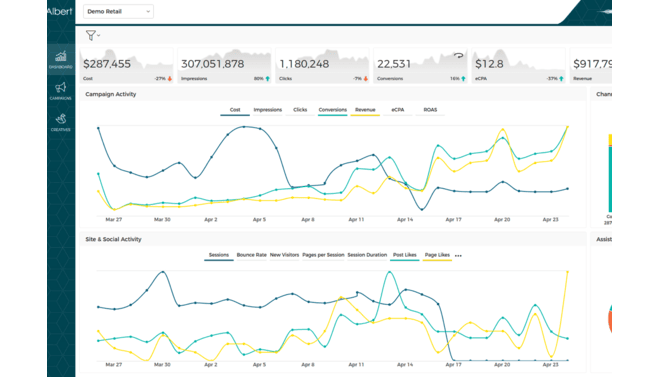Expand the filter dropdown chevron

[98, 35]
